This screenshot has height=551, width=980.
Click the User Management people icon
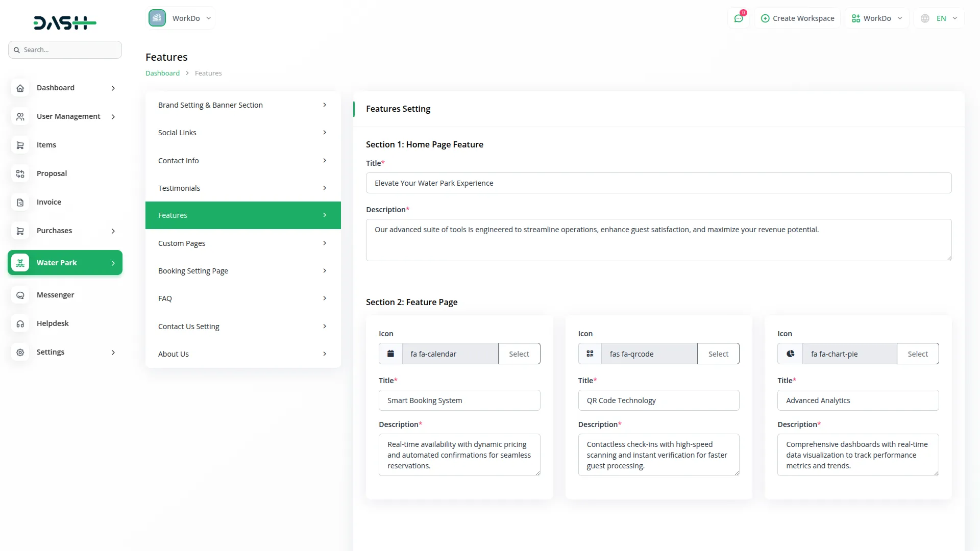pyautogui.click(x=20, y=117)
